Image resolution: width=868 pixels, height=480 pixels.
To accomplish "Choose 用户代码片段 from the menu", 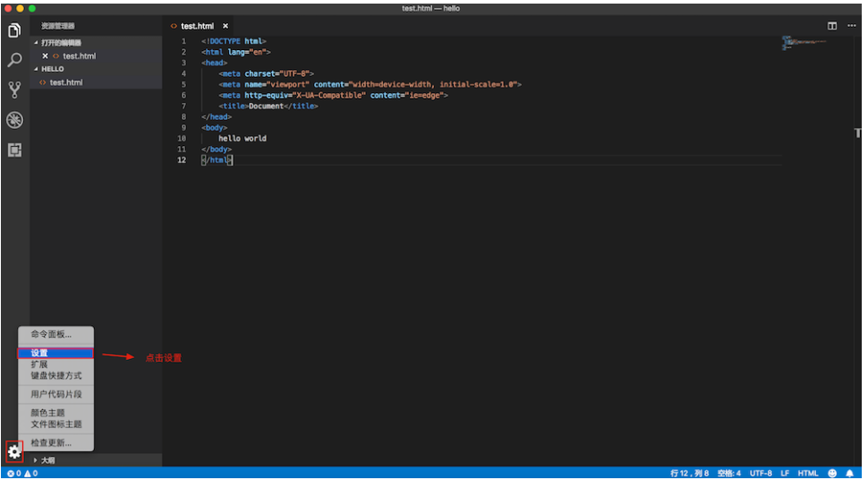I will 55,394.
